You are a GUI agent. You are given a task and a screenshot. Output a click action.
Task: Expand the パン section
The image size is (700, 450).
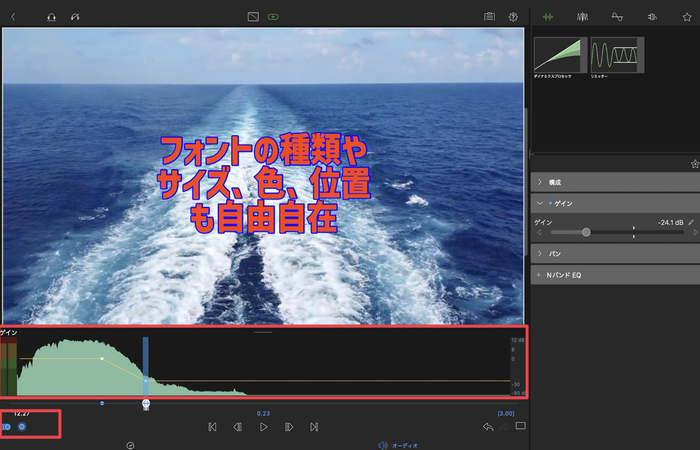click(x=541, y=254)
